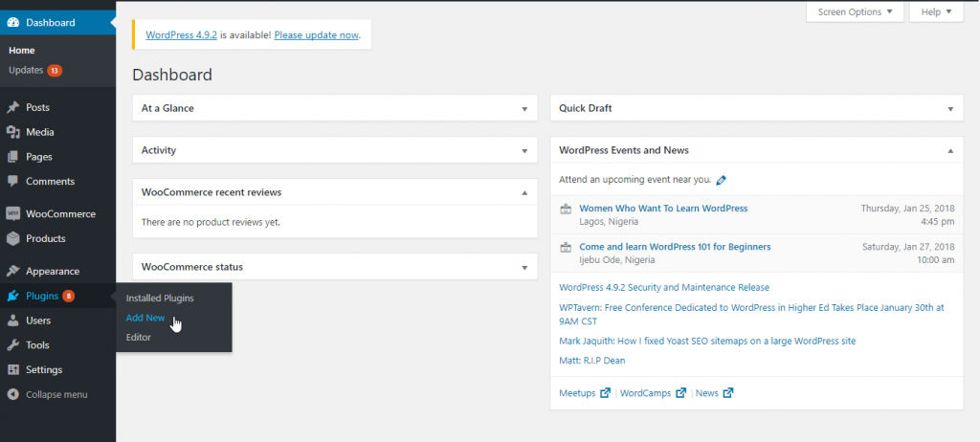Click the Comments bubble icon
980x442 pixels.
13,182
